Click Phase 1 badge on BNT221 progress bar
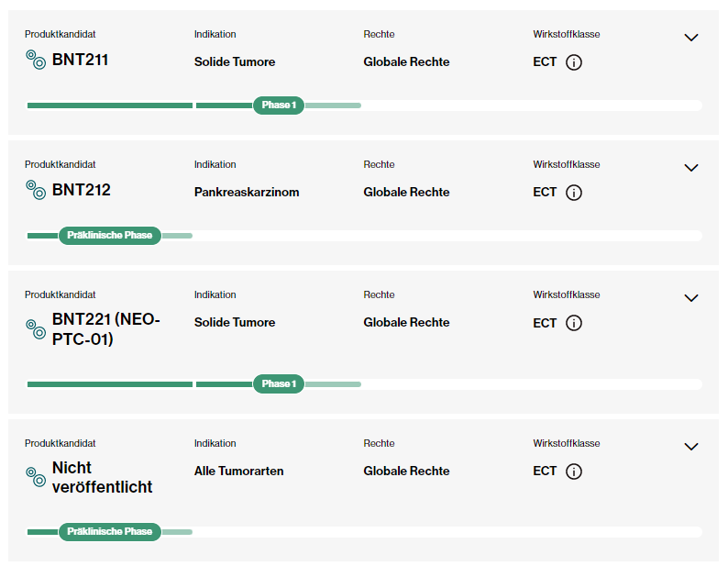This screenshot has height=566, width=728. (x=279, y=384)
